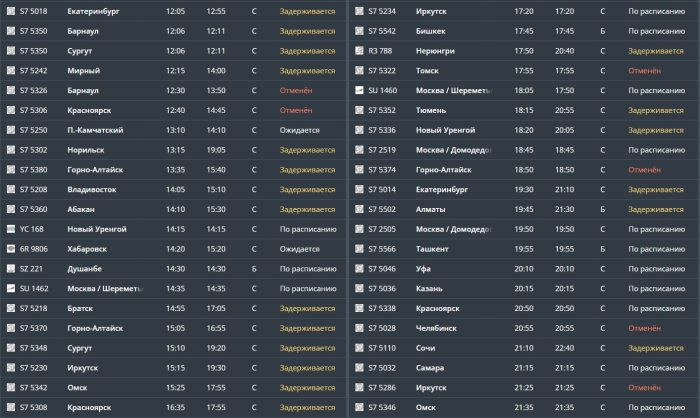Click the airline icon next to 6R 9806
This screenshot has width=700, height=418.
click(10, 248)
